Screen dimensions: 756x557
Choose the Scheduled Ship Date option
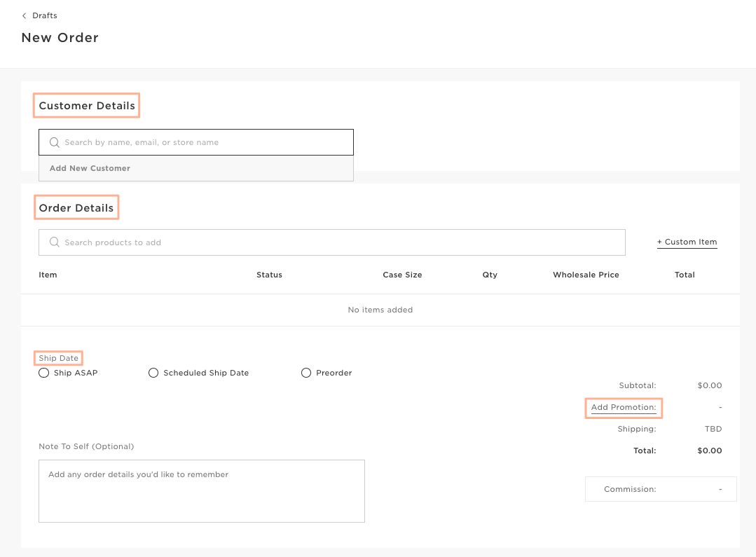(x=153, y=373)
